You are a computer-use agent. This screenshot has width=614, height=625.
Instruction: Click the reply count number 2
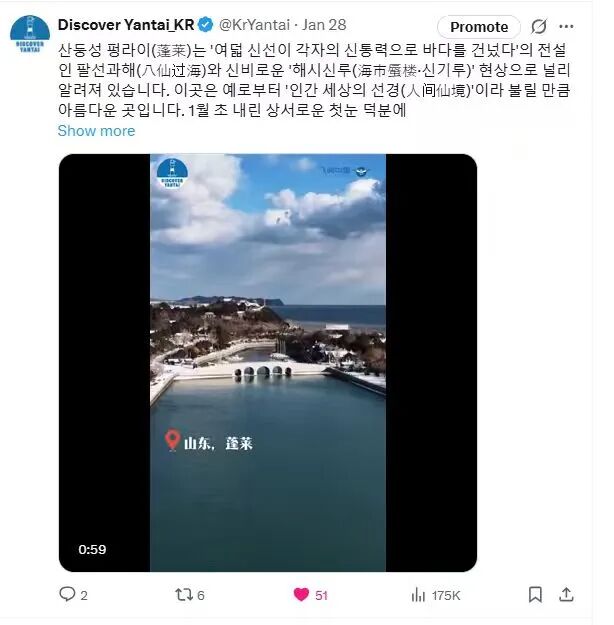coord(84,596)
